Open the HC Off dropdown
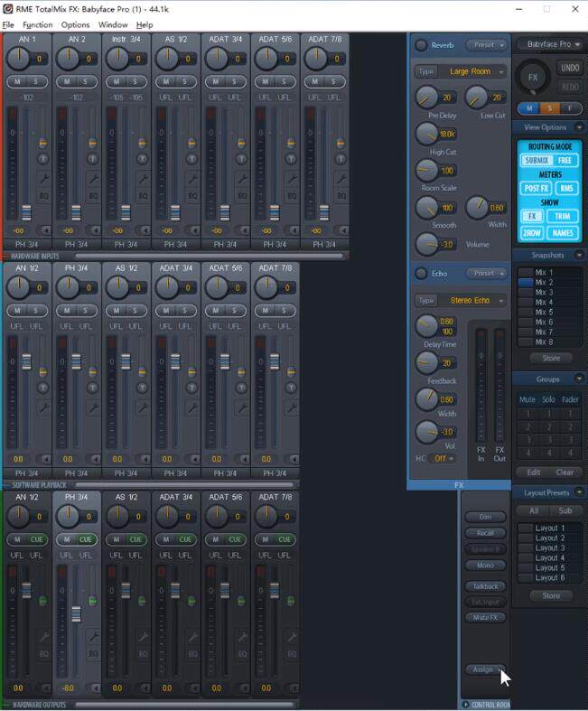This screenshot has width=588, height=711. pyautogui.click(x=442, y=458)
